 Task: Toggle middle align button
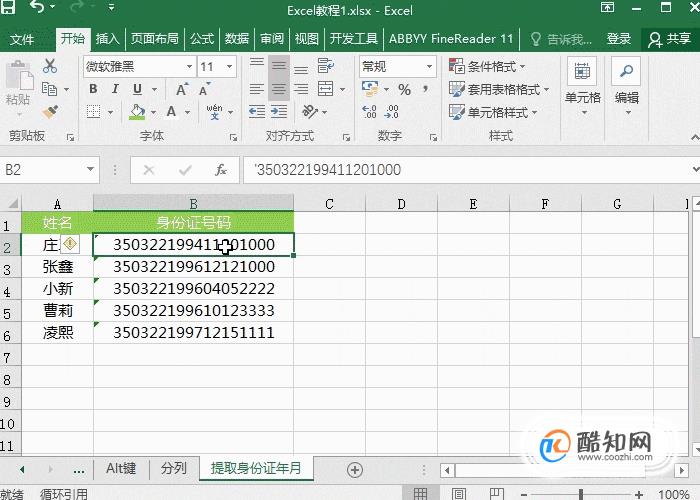[279, 66]
